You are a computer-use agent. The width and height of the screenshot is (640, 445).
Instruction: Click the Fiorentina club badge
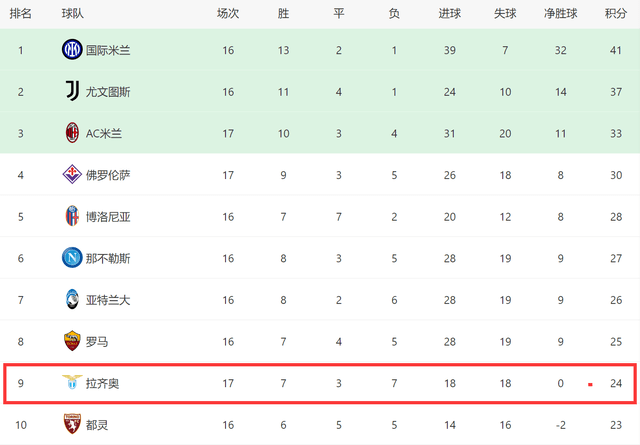[72, 175]
